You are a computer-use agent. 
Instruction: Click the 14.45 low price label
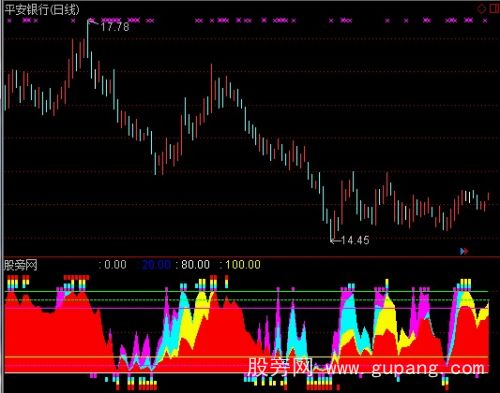(x=355, y=240)
